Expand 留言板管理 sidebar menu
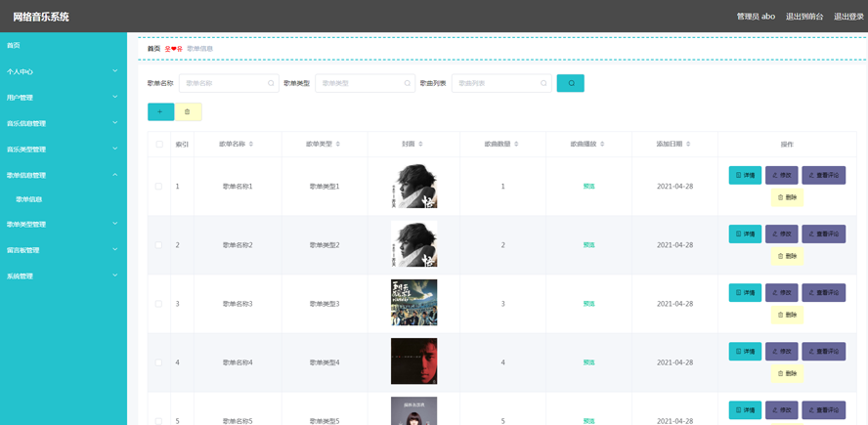 (x=64, y=250)
